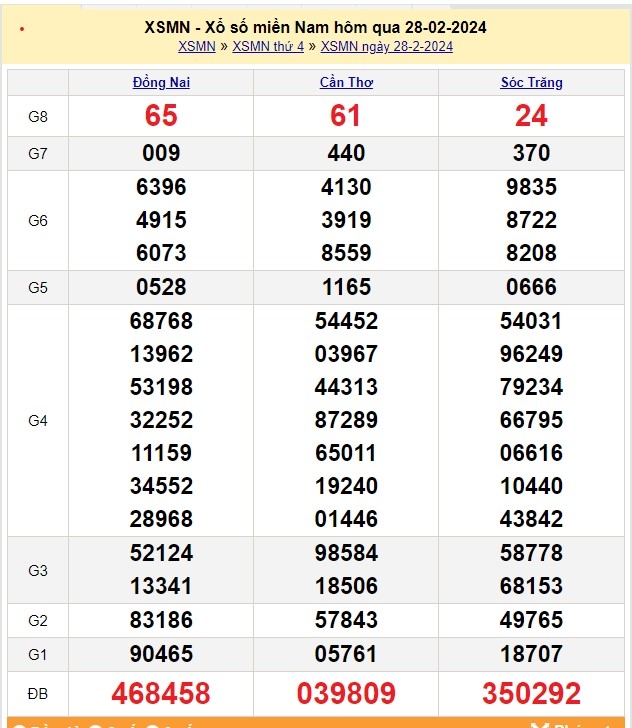Screen dimensions: 632x728
Task: Open the Đồng Nai province link
Action: coord(161,82)
